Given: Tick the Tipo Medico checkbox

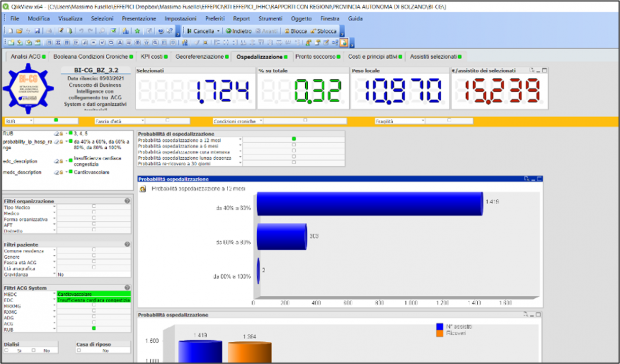Looking at the screenshot, I should click(x=94, y=207).
